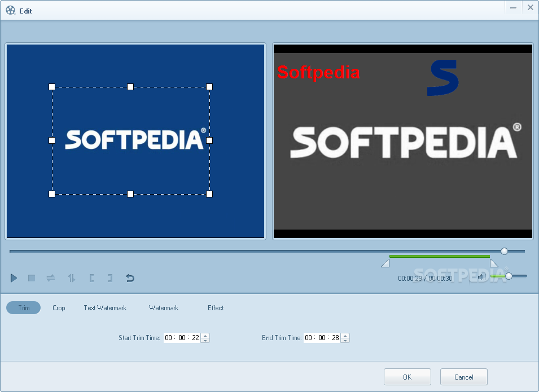Click the red Softpedia text watermark in output preview
Viewport: 539px width, 392px height.
pos(318,73)
